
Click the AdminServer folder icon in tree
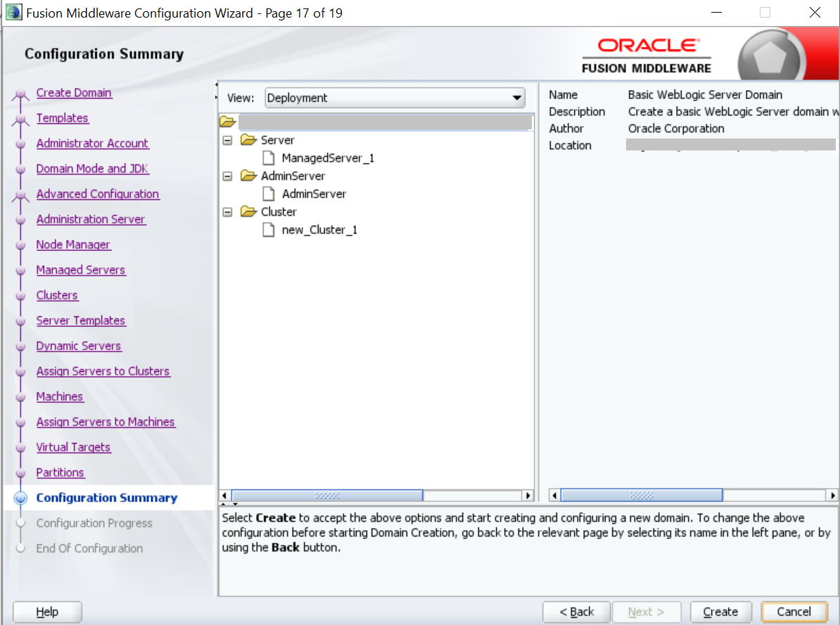248,176
